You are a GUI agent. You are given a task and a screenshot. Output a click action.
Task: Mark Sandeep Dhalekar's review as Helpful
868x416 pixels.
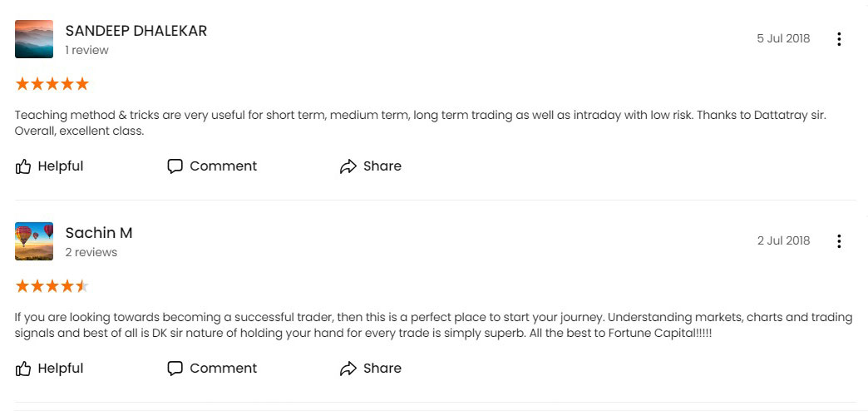61,166
